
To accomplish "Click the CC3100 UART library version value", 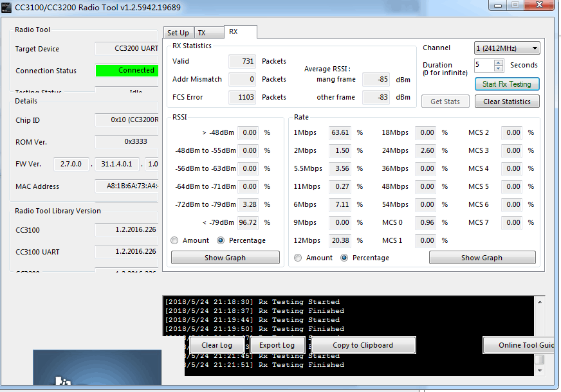I will coord(127,251).
